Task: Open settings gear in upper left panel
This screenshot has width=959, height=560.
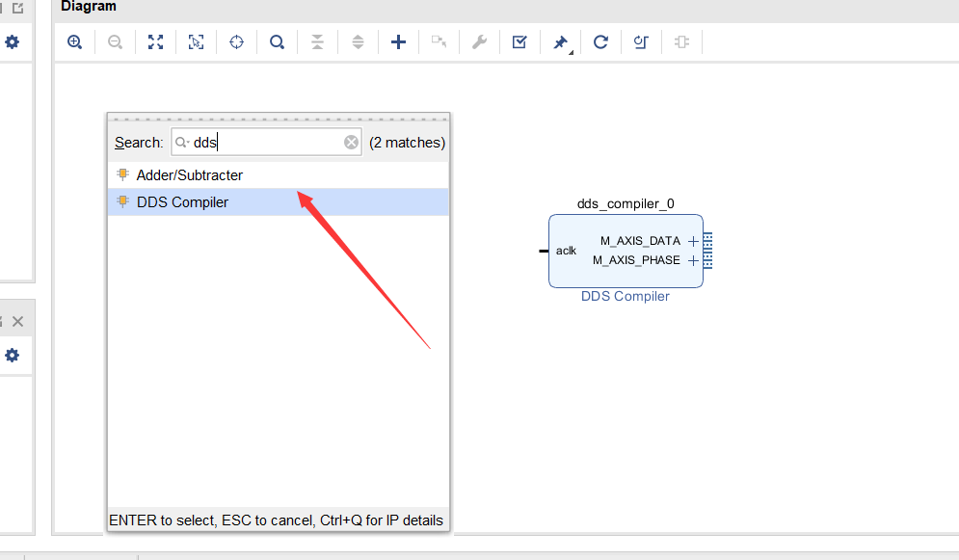Action: [x=12, y=42]
